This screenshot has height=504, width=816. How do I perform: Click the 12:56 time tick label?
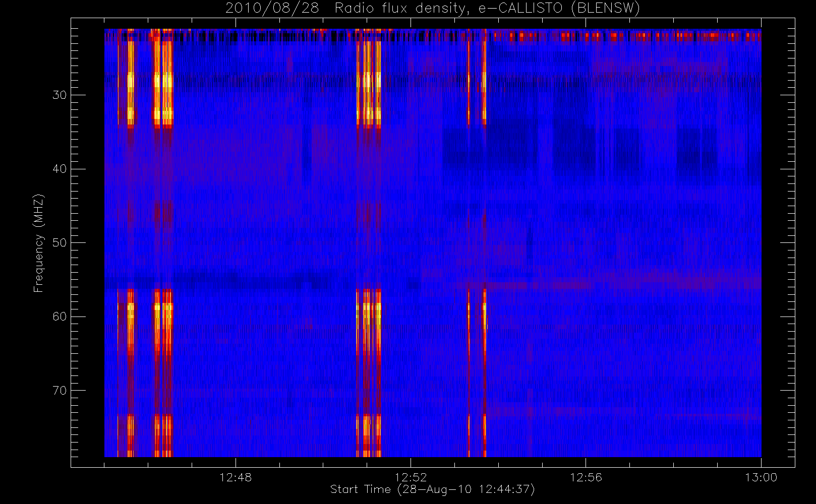(x=586, y=477)
